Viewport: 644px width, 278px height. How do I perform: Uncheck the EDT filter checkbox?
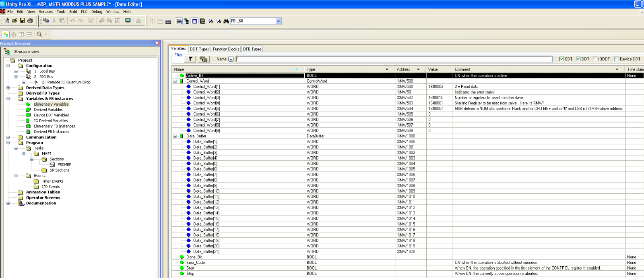click(x=562, y=59)
